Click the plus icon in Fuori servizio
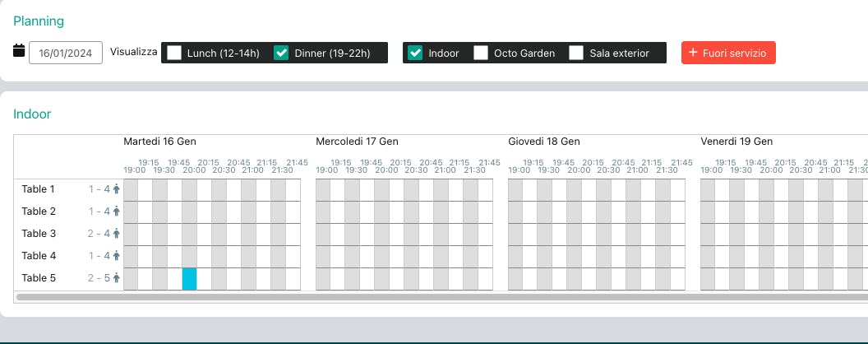 tap(693, 53)
